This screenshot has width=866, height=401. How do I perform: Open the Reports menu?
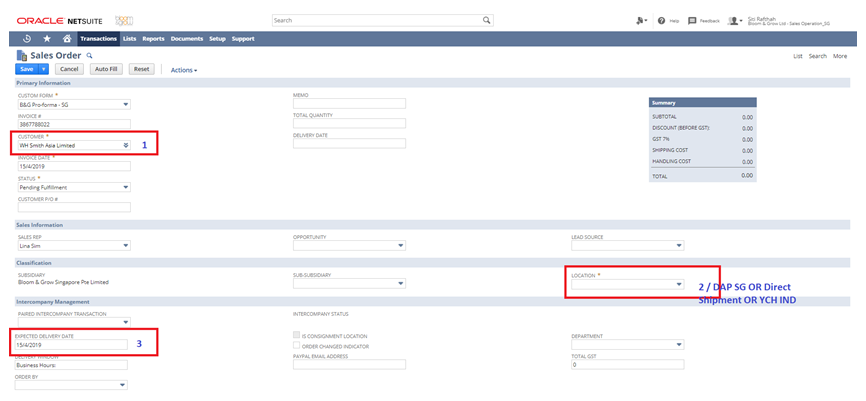coord(154,39)
